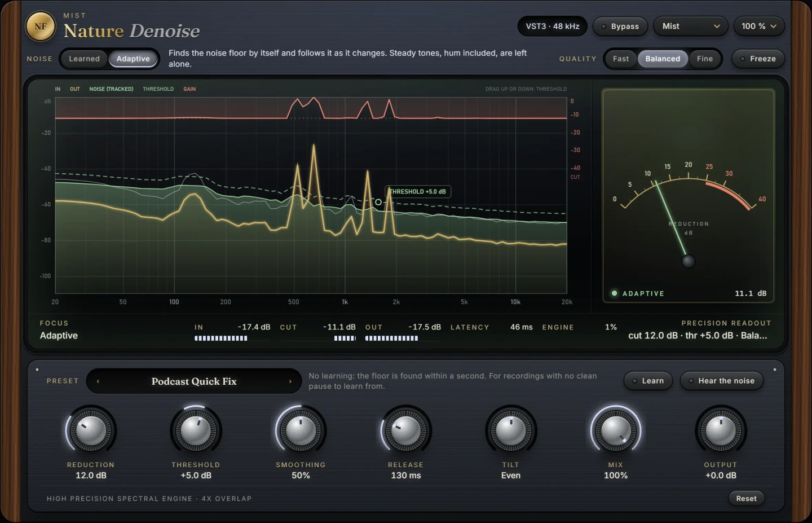Toggle the Bypass button

[620, 27]
